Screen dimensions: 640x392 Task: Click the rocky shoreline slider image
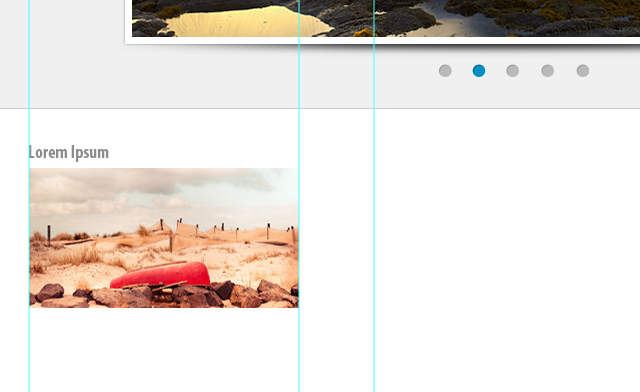(386, 18)
